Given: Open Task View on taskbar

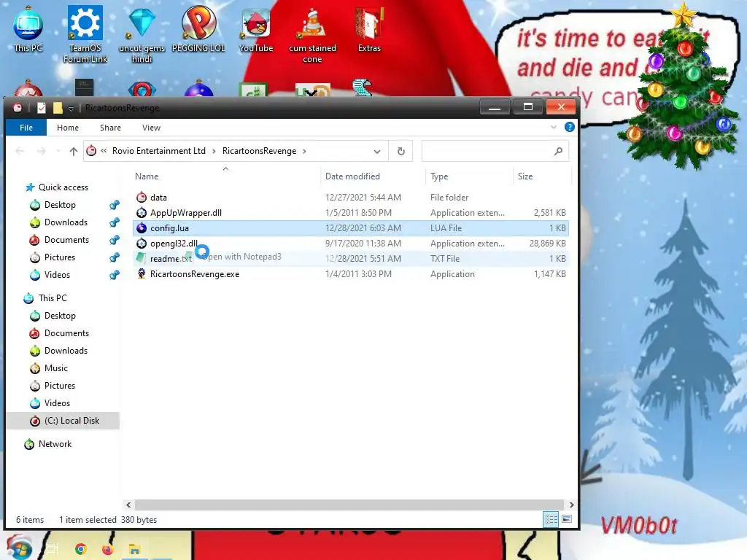Looking at the screenshot, I should 53,549.
